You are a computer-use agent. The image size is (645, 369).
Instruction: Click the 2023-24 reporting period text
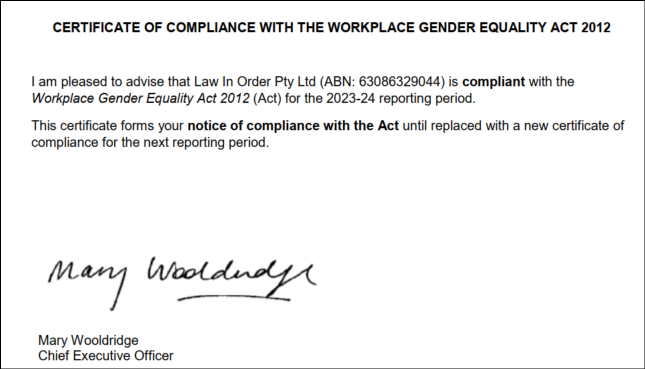(x=400, y=99)
